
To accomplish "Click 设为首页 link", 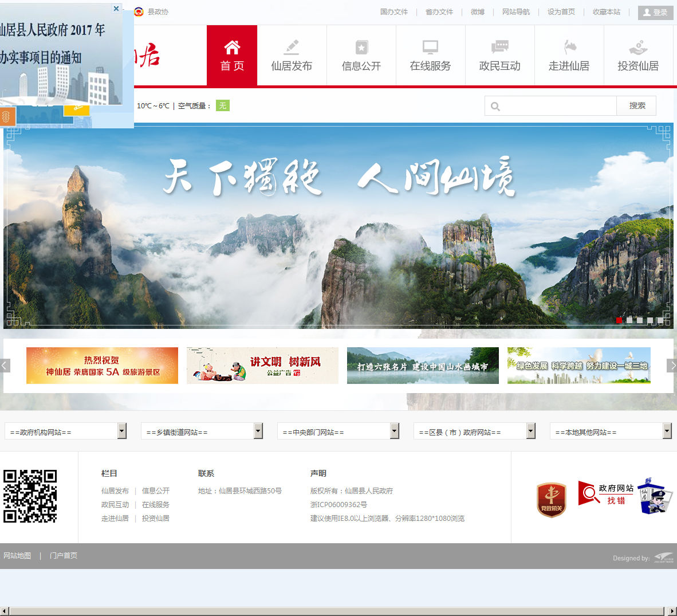I will pyautogui.click(x=561, y=12).
